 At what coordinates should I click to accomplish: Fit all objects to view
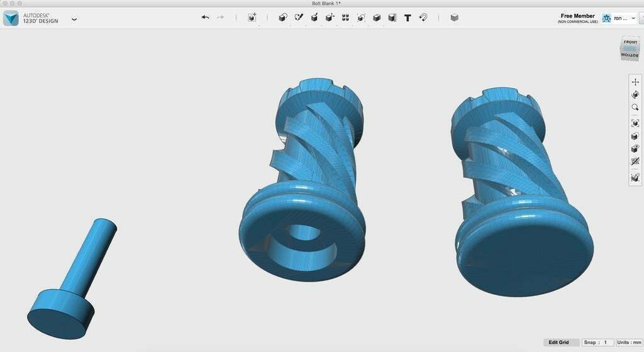click(635, 123)
